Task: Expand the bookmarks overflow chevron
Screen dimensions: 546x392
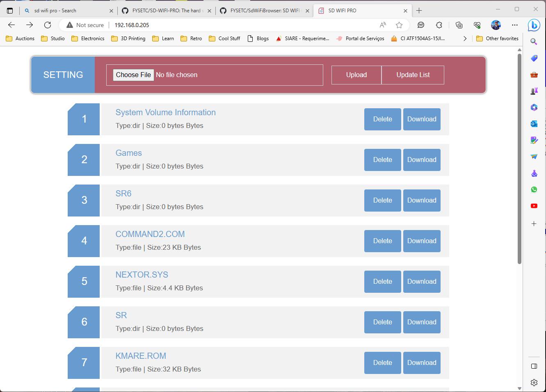Action: click(x=465, y=39)
